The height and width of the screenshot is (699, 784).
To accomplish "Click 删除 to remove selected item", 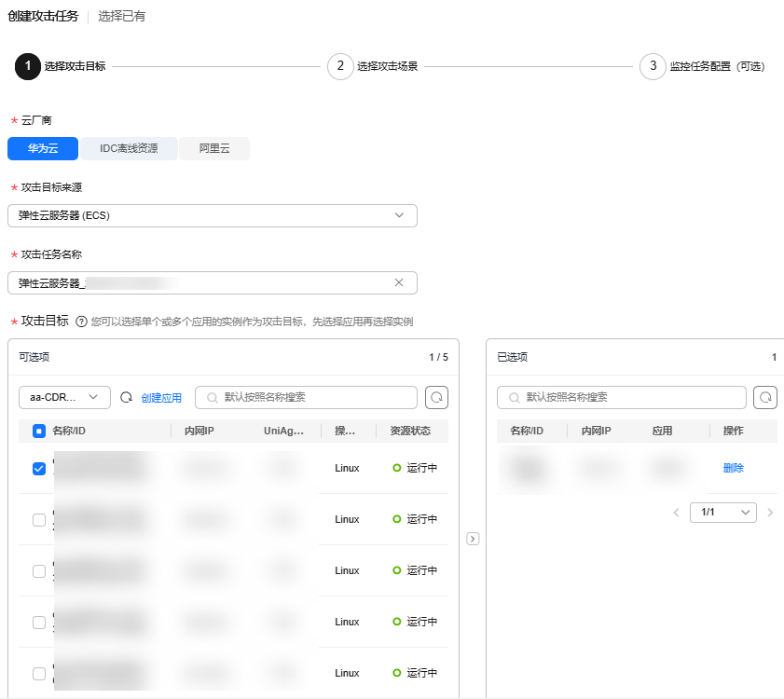I will tap(734, 468).
